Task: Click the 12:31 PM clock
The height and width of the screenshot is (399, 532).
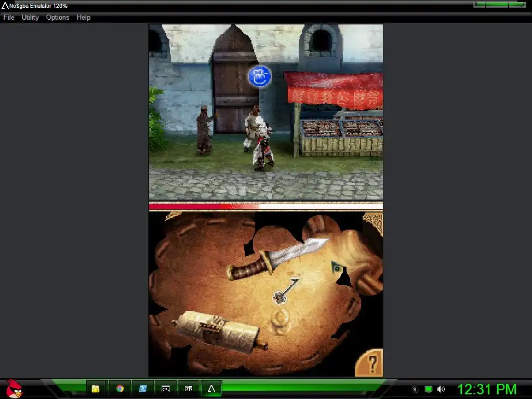Action: point(487,389)
